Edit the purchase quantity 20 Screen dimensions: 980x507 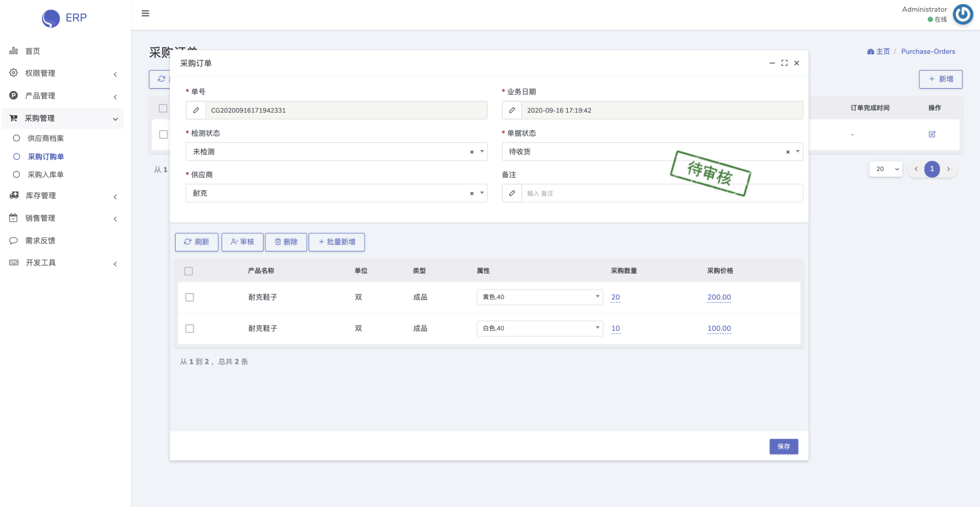[x=615, y=297]
